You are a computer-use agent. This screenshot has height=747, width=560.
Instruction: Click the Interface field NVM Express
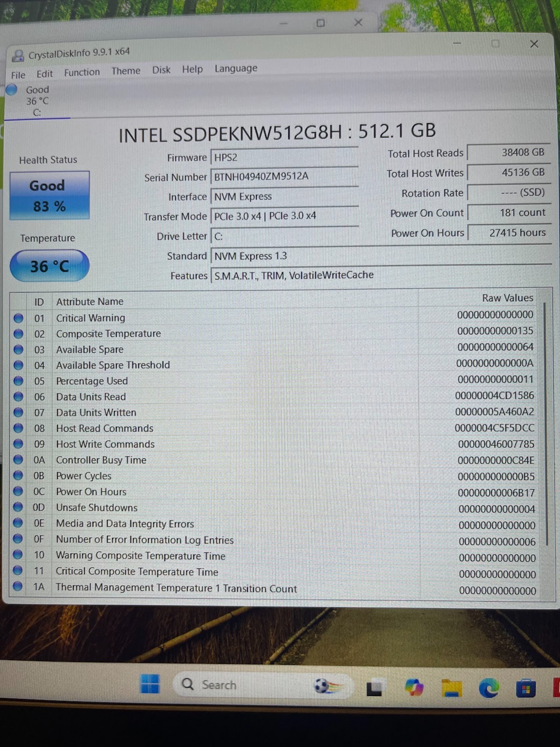pyautogui.click(x=284, y=196)
